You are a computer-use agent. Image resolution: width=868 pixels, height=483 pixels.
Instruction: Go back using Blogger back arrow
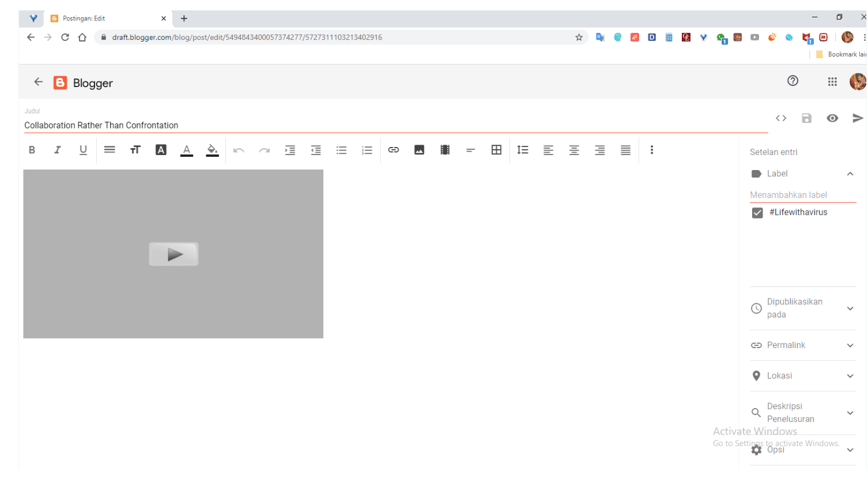38,82
